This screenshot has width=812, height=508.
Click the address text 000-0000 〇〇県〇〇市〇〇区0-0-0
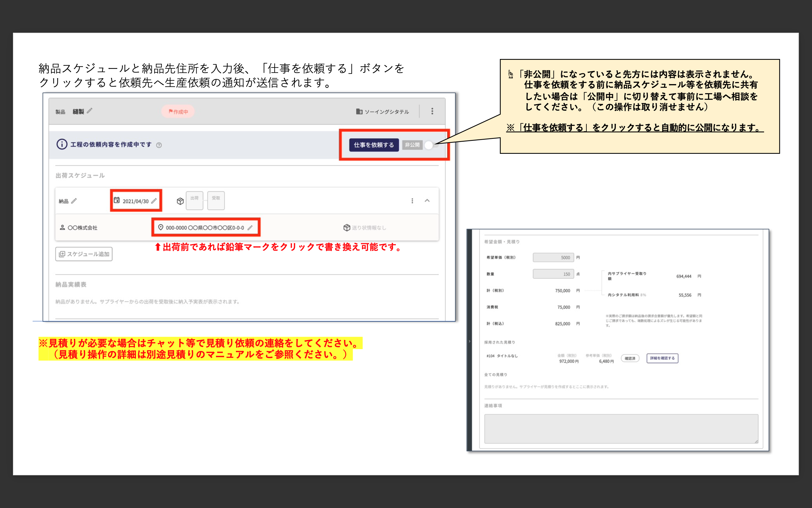205,228
